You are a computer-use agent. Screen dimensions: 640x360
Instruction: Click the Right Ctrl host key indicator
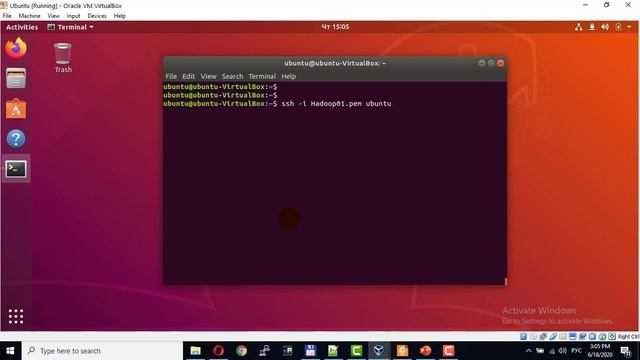click(628, 336)
